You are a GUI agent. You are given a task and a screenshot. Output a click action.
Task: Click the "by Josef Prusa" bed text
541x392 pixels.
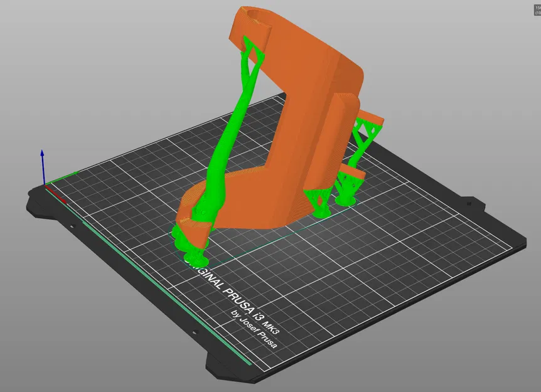pos(254,330)
